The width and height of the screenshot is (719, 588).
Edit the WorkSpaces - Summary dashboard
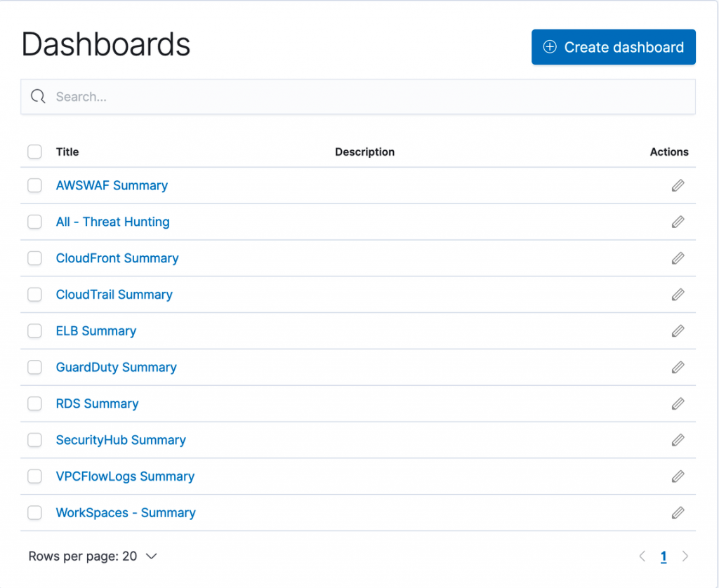point(678,513)
